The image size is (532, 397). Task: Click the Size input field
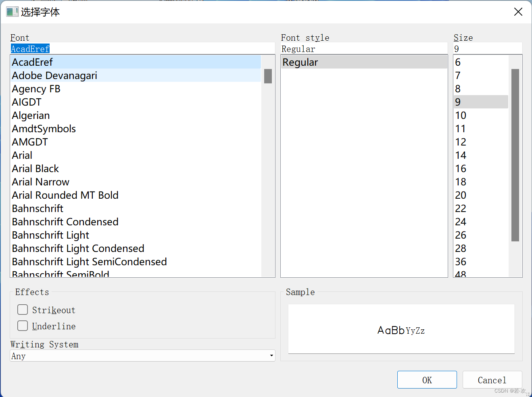tap(488, 49)
